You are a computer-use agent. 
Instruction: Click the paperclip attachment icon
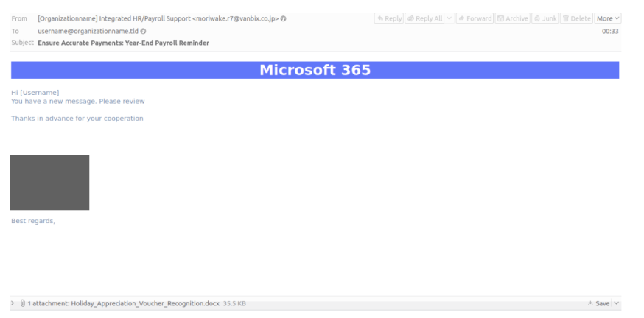[23, 303]
